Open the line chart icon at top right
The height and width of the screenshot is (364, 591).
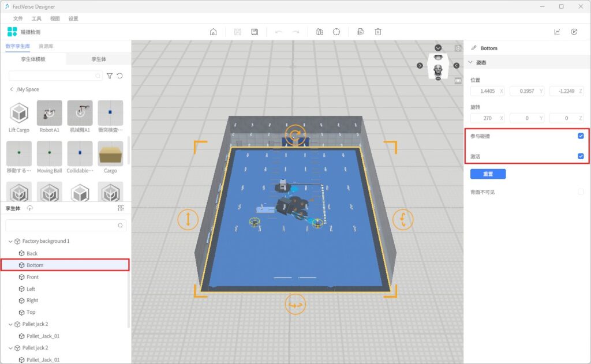[x=557, y=32]
